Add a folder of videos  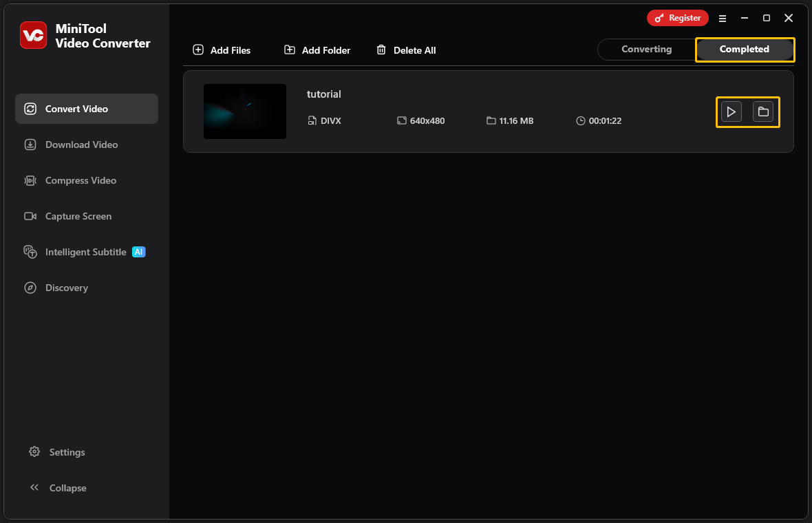coord(317,50)
